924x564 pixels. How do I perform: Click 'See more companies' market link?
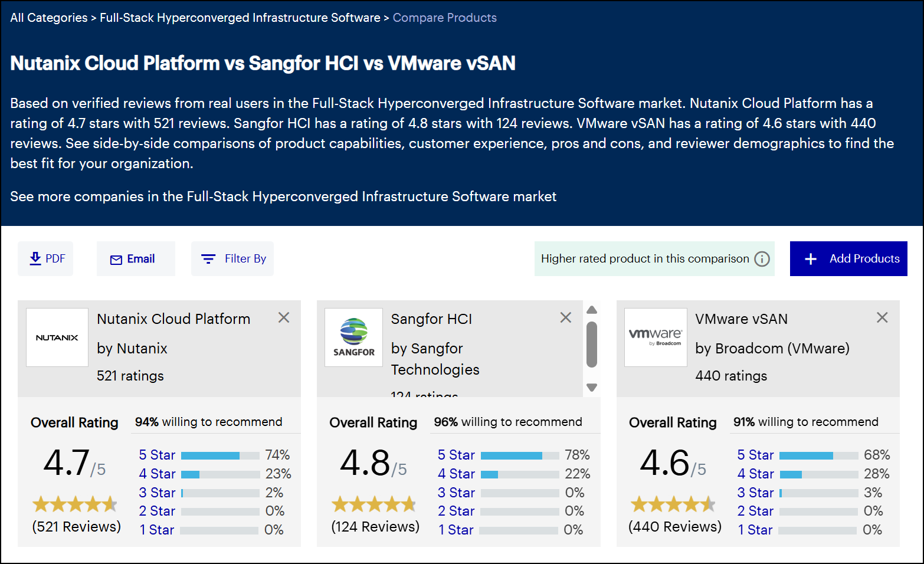(283, 196)
